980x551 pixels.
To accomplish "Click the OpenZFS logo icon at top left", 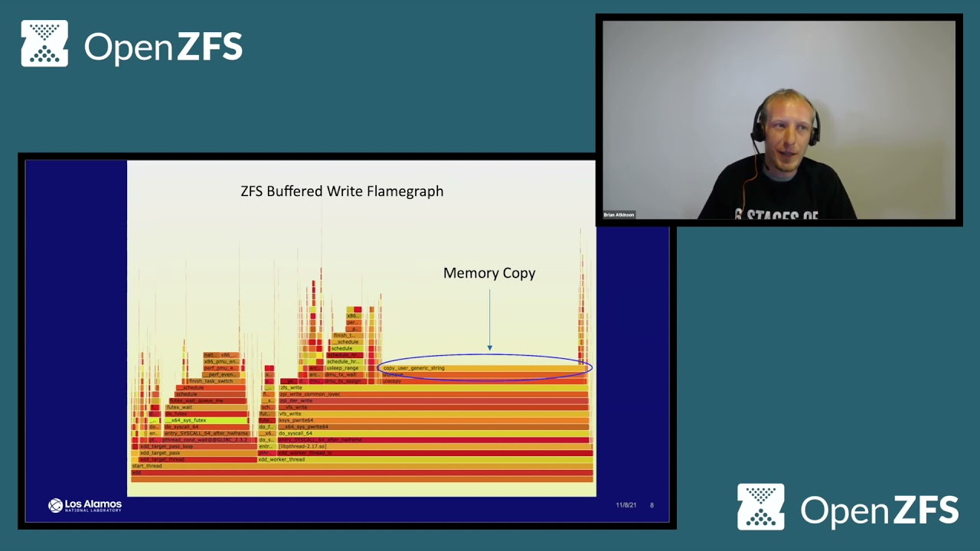I will [x=44, y=44].
